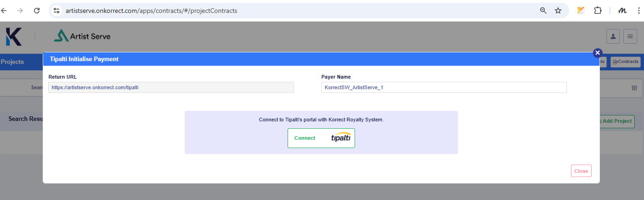The image size is (644, 200).
Task: Click the browser address bar URL
Action: click(x=152, y=11)
